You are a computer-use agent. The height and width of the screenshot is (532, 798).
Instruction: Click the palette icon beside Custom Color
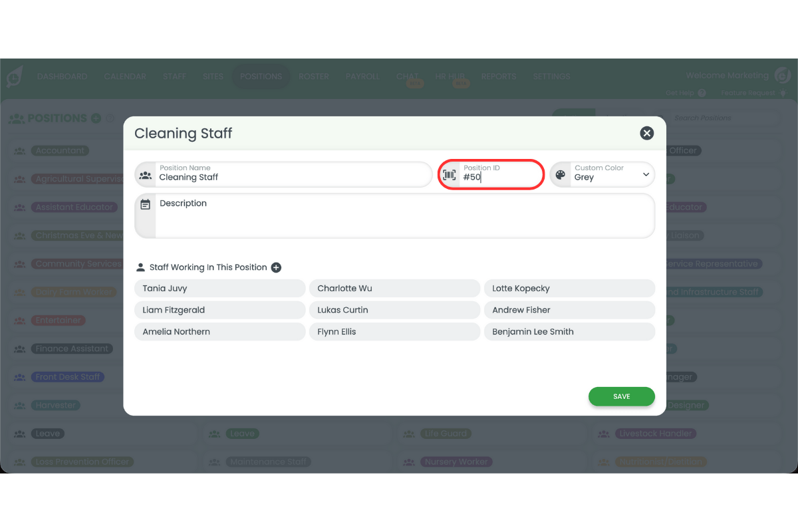(561, 174)
